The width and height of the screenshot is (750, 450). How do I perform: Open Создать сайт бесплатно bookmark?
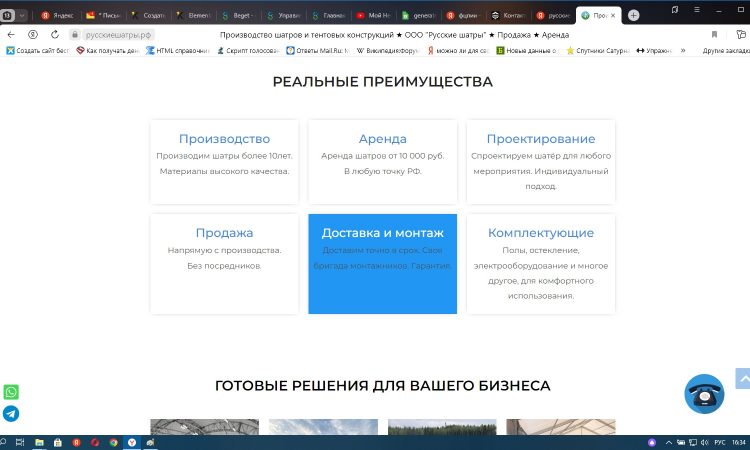click(x=38, y=50)
